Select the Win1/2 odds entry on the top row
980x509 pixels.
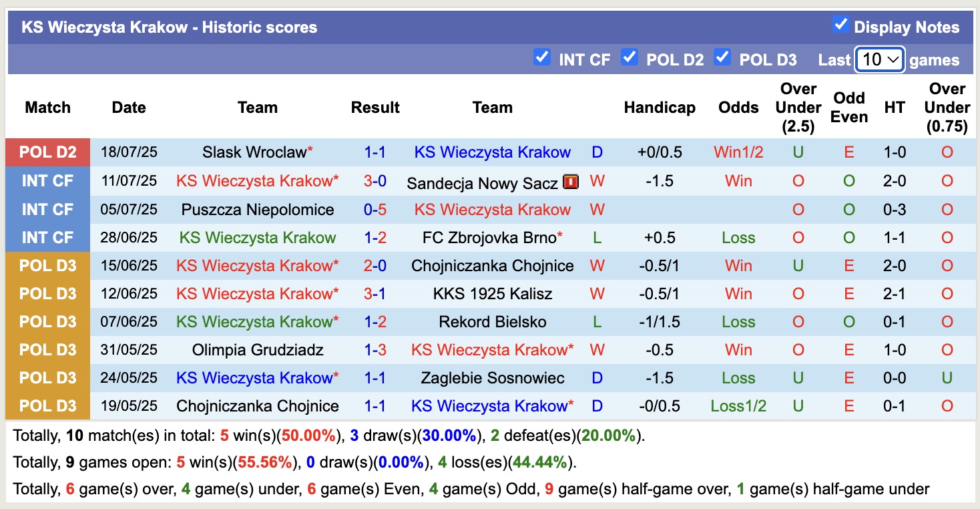pyautogui.click(x=738, y=152)
